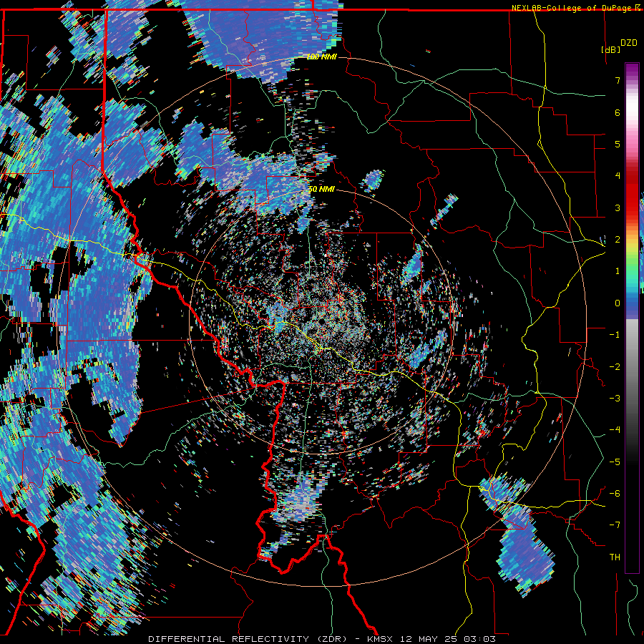The image size is (644, 644).
Task: Click the NEXLAB-College of DuPage watermark text
Action: (x=573, y=8)
